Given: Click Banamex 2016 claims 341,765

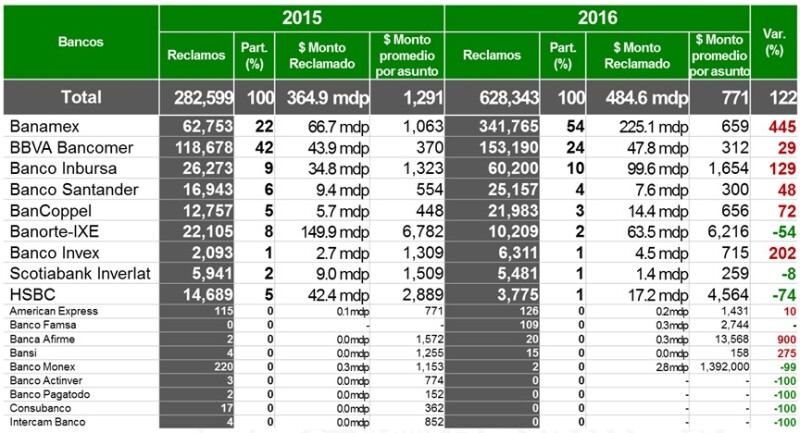Looking at the screenshot, I should point(509,126).
